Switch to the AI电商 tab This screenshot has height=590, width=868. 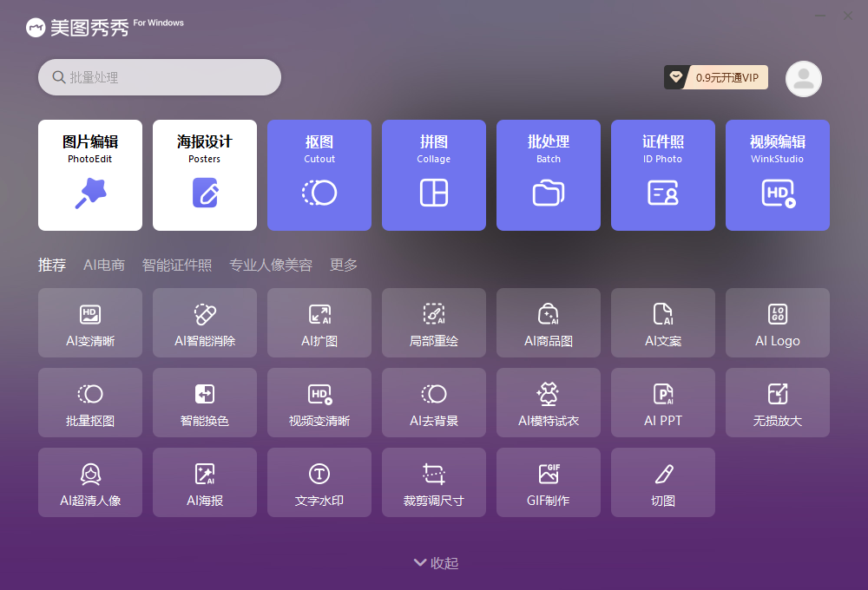104,265
